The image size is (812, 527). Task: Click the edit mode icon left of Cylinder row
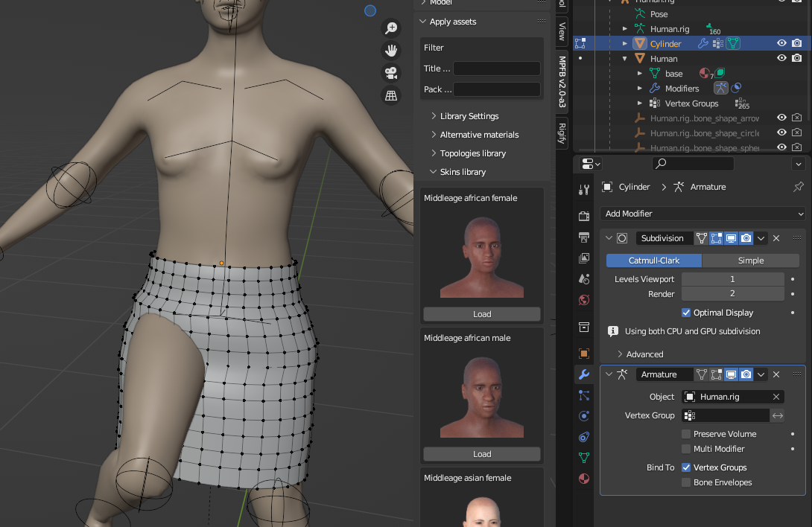click(x=580, y=43)
